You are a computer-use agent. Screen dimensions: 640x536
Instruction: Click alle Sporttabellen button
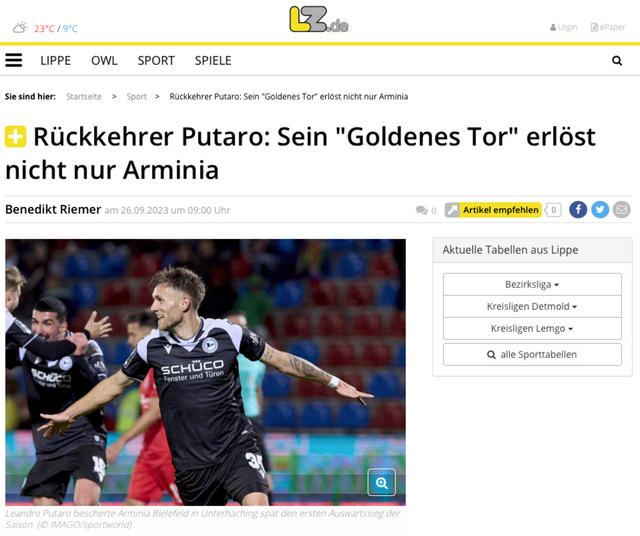(532, 354)
